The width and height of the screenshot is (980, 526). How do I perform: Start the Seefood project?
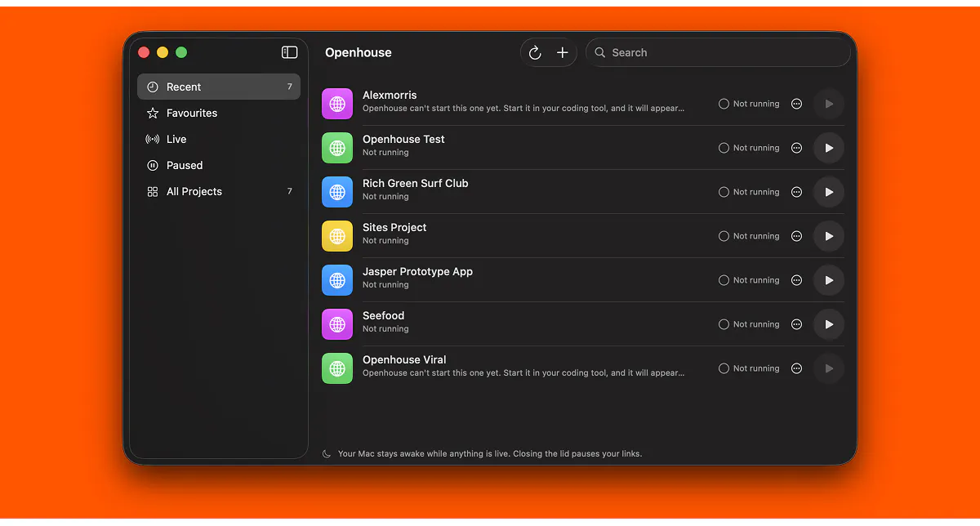[829, 324]
